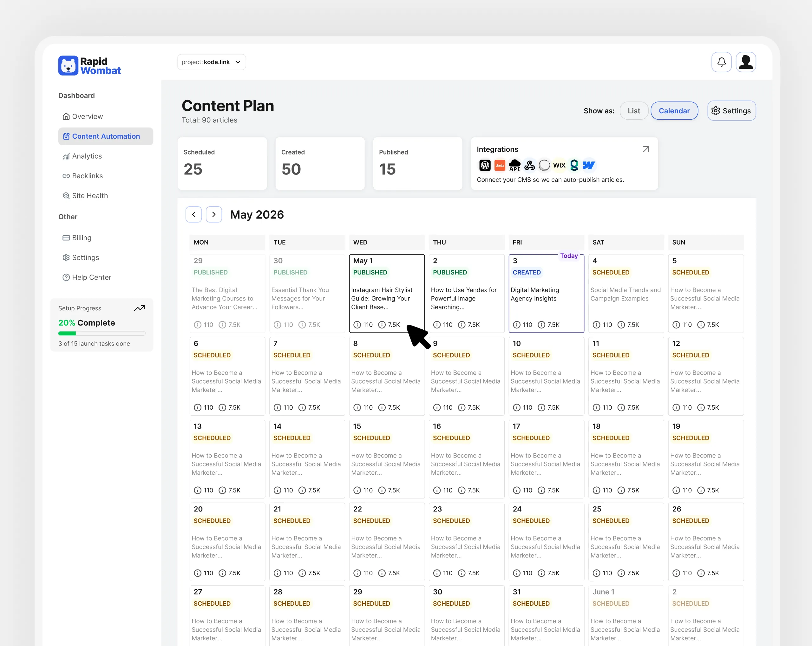Open Integrations via the arrow icon
The height and width of the screenshot is (646, 812).
click(646, 149)
